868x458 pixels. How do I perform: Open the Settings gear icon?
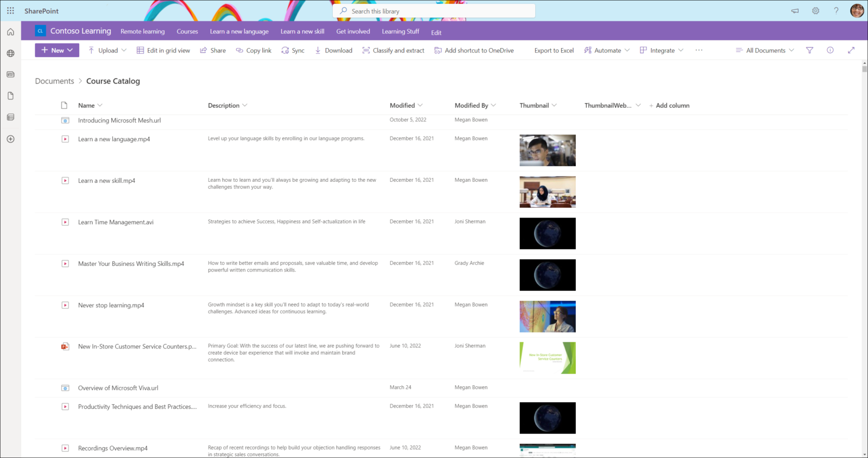[815, 10]
